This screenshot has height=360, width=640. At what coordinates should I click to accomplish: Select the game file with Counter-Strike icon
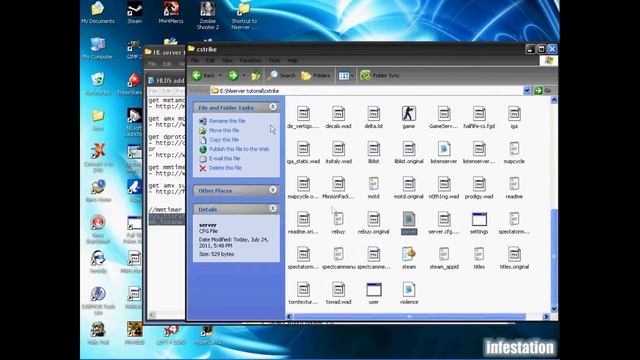click(x=409, y=118)
